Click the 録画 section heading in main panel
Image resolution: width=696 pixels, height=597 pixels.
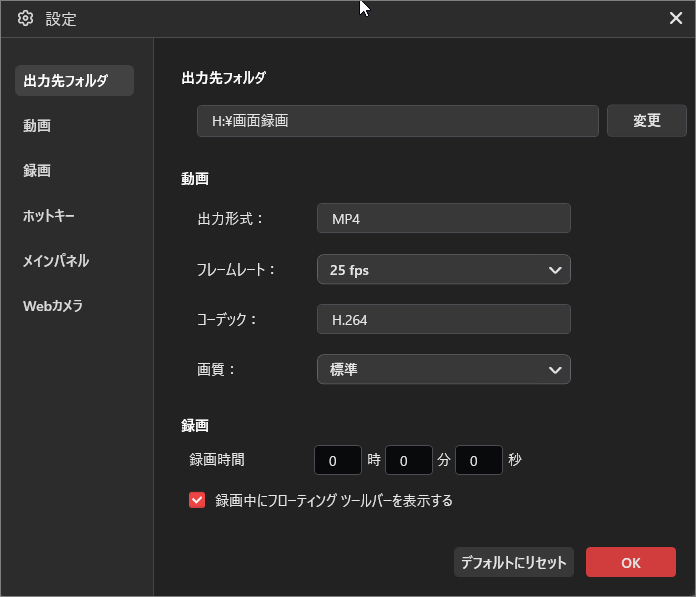pos(195,426)
